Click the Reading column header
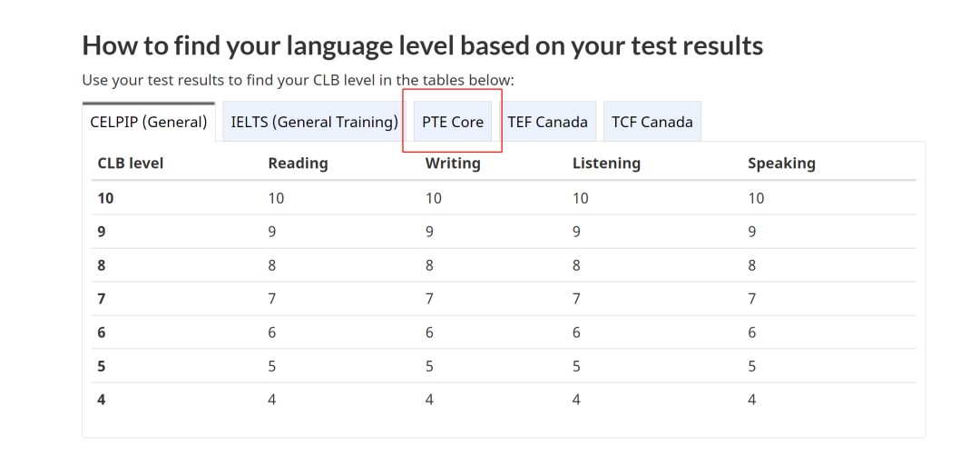The image size is (980, 466). pos(299,164)
